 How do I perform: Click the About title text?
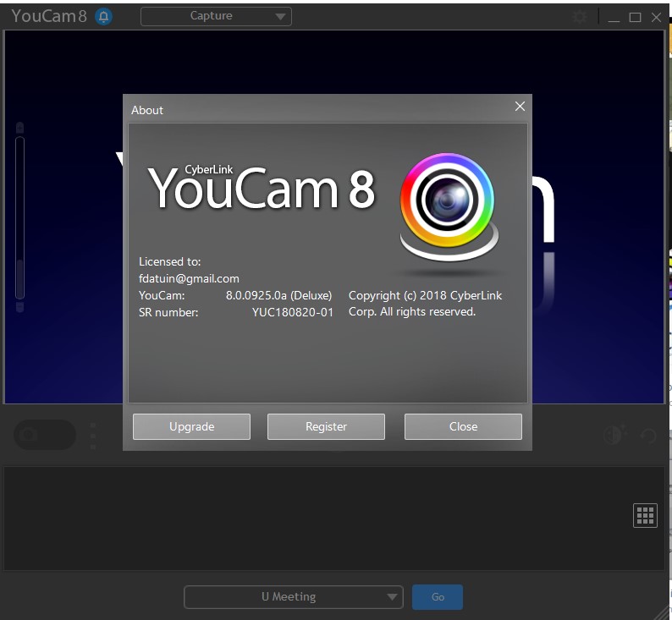pyautogui.click(x=147, y=111)
